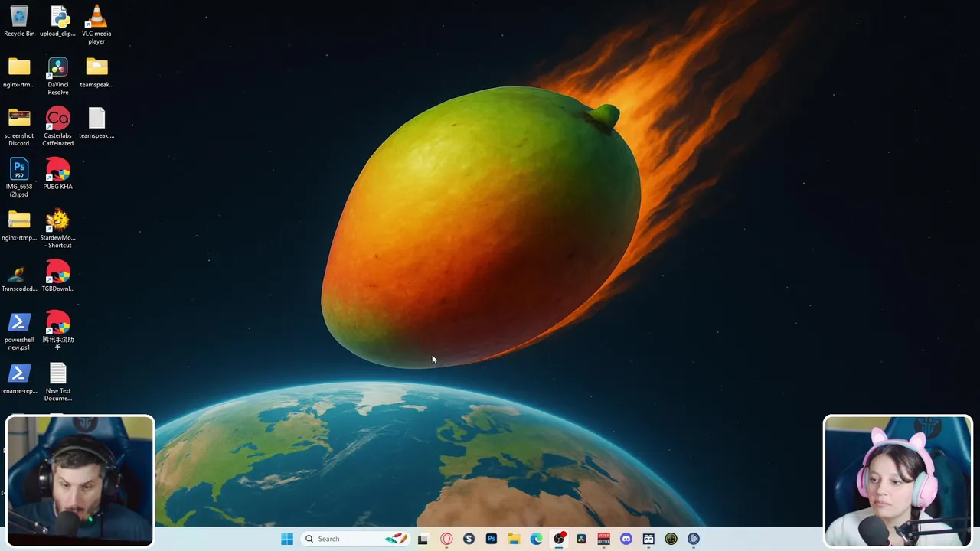Open the window-face app on taskbar

point(648,539)
